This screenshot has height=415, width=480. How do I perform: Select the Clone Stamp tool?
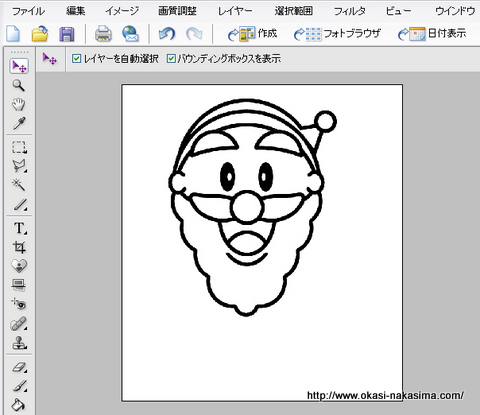point(19,343)
